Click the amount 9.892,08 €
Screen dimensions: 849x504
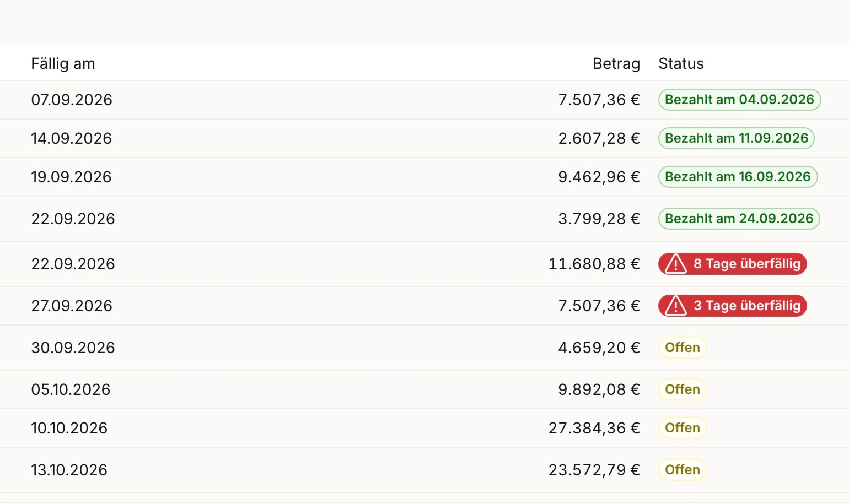[x=599, y=389]
